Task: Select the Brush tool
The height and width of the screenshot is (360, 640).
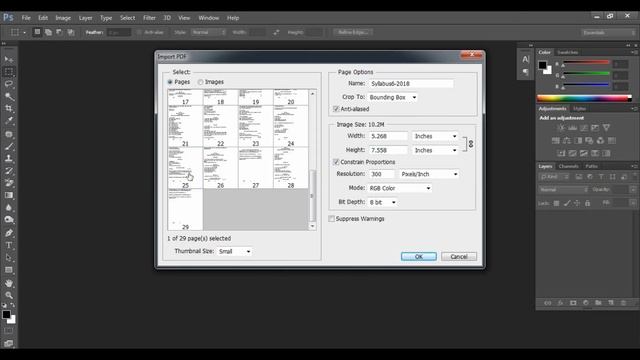Action: tap(9, 146)
